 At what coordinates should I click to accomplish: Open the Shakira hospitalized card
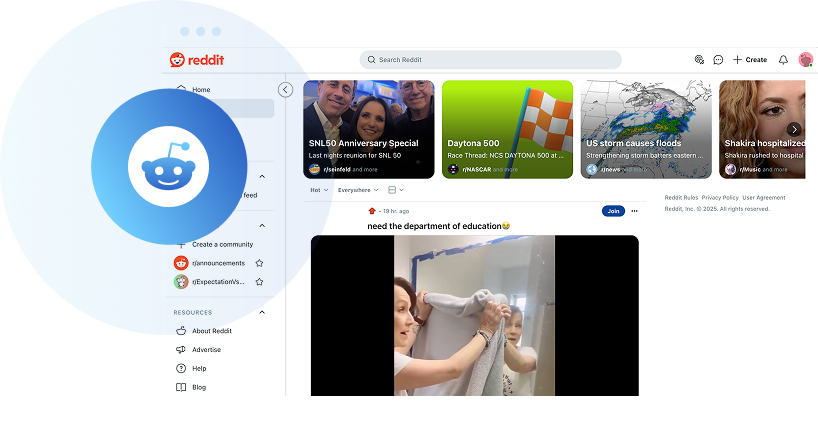[762, 129]
